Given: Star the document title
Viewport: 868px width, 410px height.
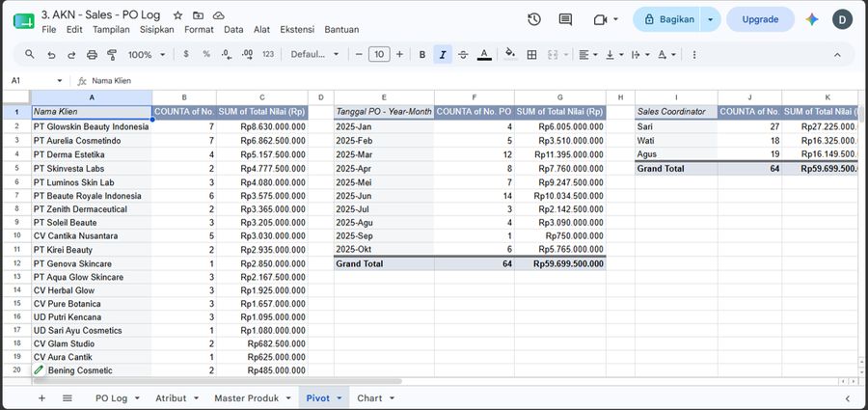Looking at the screenshot, I should pyautogui.click(x=177, y=15).
